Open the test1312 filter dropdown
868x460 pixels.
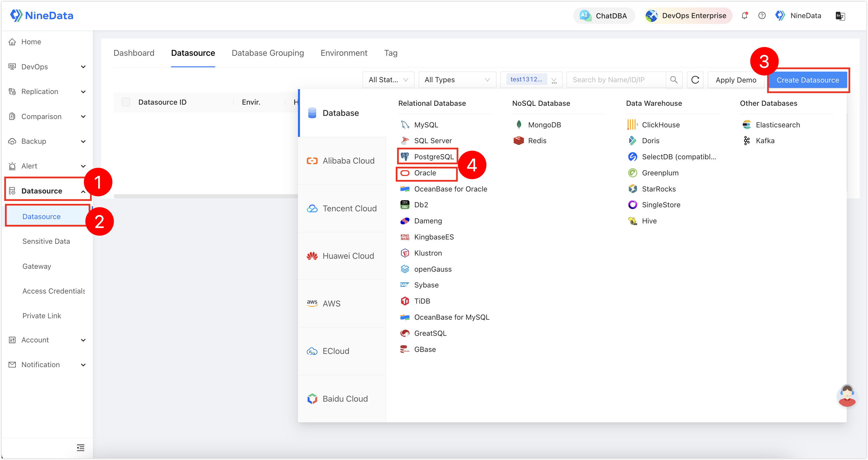(x=531, y=80)
